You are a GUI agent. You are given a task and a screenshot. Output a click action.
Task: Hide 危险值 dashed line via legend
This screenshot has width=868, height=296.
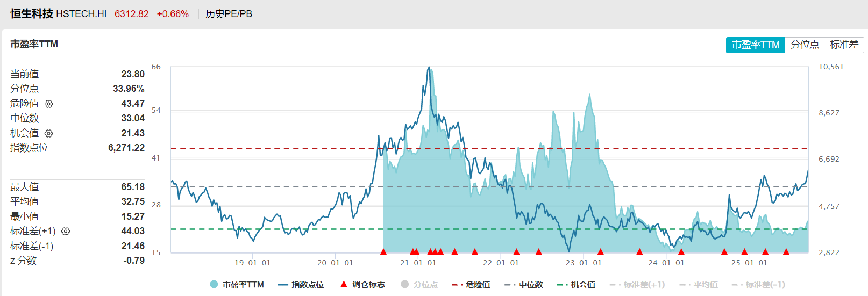pos(471,285)
